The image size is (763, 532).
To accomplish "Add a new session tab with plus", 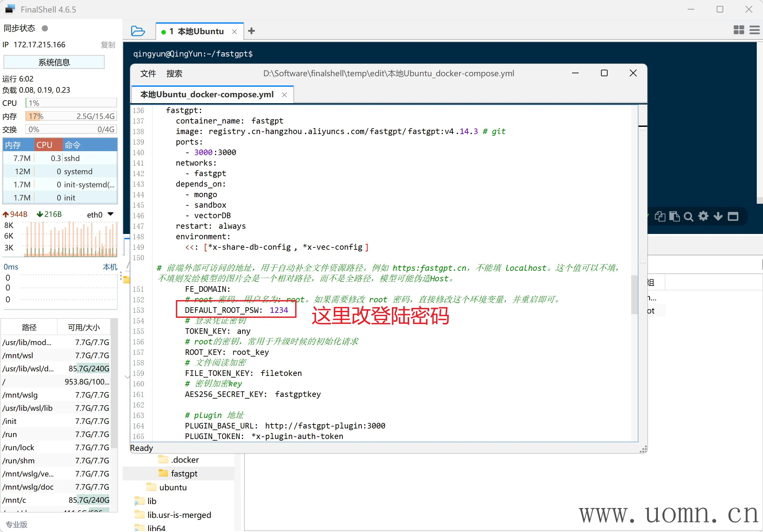I will tap(251, 31).
